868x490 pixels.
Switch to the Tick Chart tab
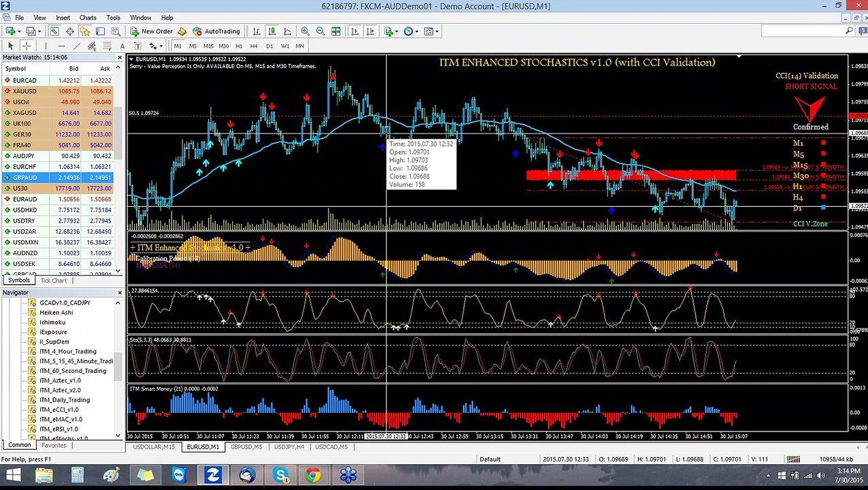pyautogui.click(x=54, y=280)
